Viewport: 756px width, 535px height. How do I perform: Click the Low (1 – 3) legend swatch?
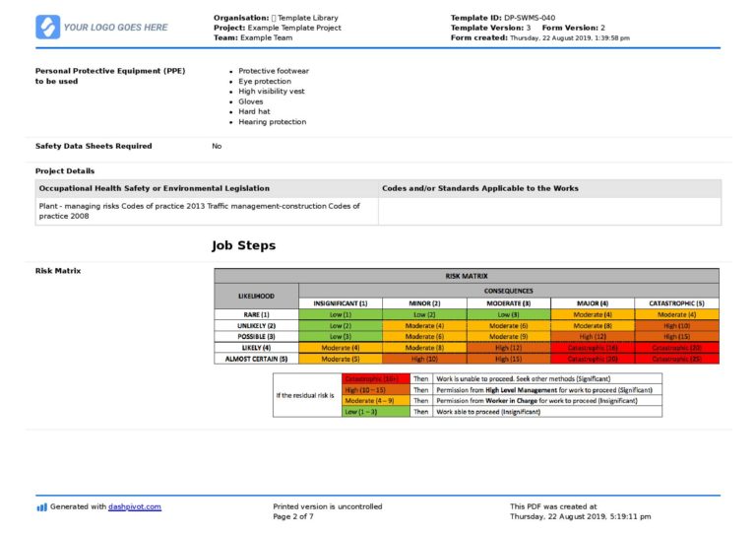coord(376,412)
